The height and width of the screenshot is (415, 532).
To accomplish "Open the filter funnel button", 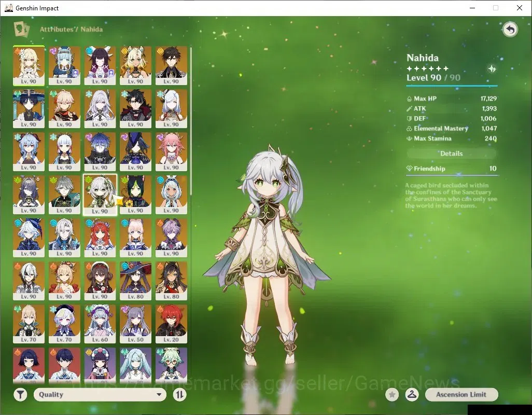I will (x=20, y=395).
